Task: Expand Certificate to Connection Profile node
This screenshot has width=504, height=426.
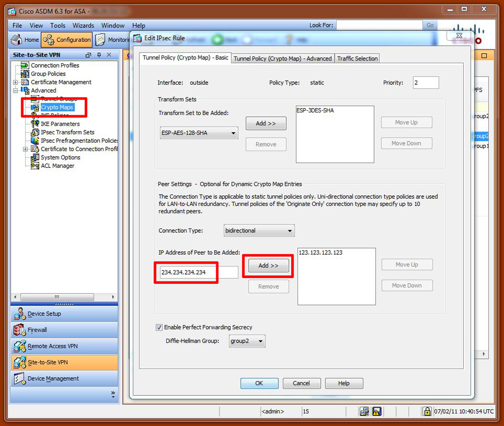Action: pos(25,149)
